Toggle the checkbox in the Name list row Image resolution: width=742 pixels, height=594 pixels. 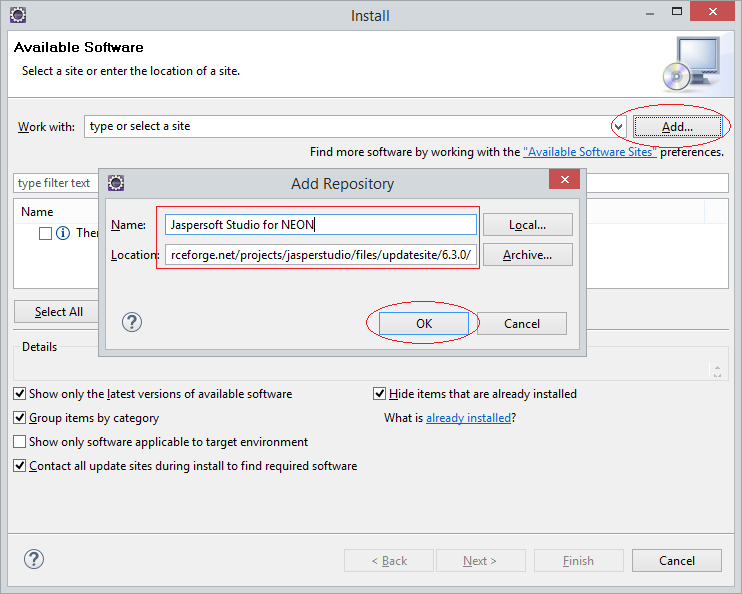click(x=45, y=233)
